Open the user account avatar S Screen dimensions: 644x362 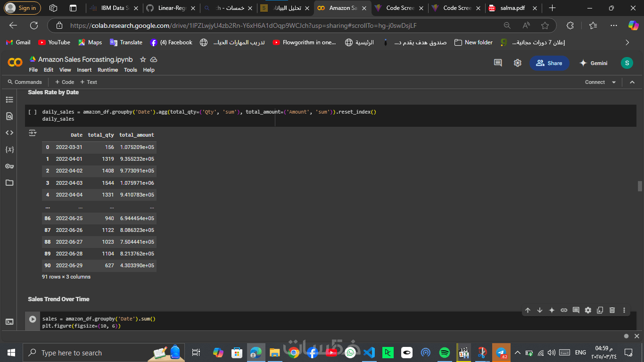pos(627,63)
